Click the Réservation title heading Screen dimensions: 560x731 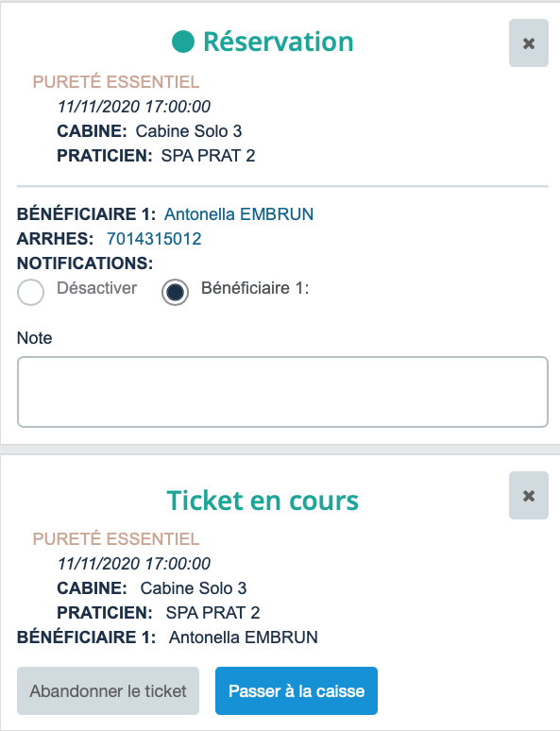pyautogui.click(x=279, y=42)
